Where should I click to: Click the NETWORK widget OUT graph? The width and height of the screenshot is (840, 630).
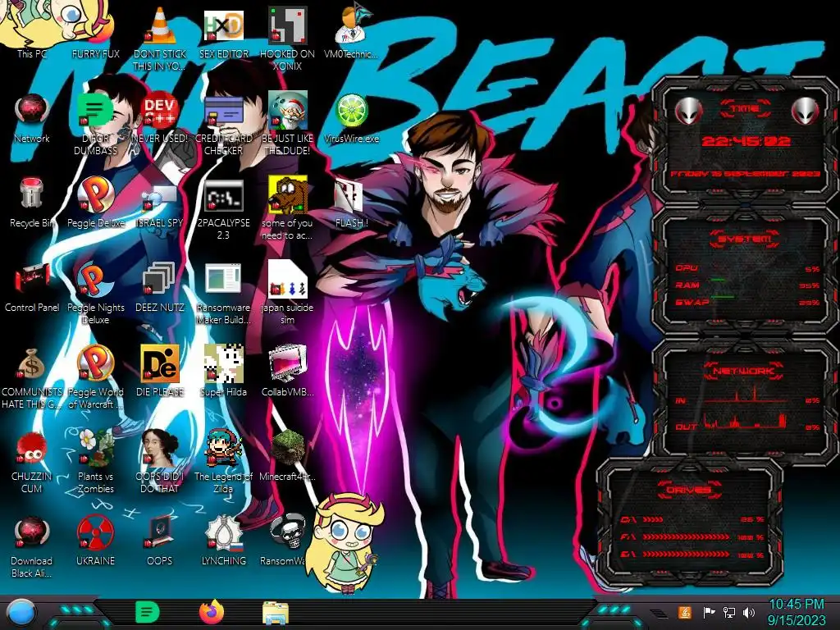(x=746, y=422)
